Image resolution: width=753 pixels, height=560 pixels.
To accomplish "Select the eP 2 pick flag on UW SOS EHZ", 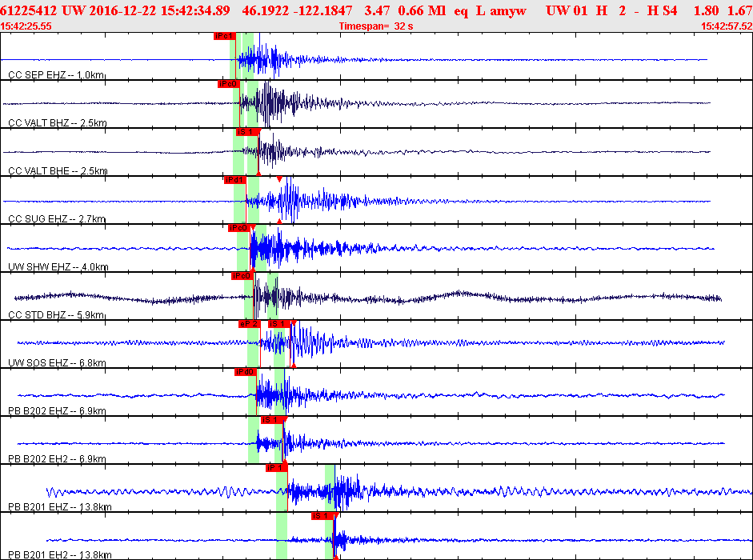I will [249, 324].
